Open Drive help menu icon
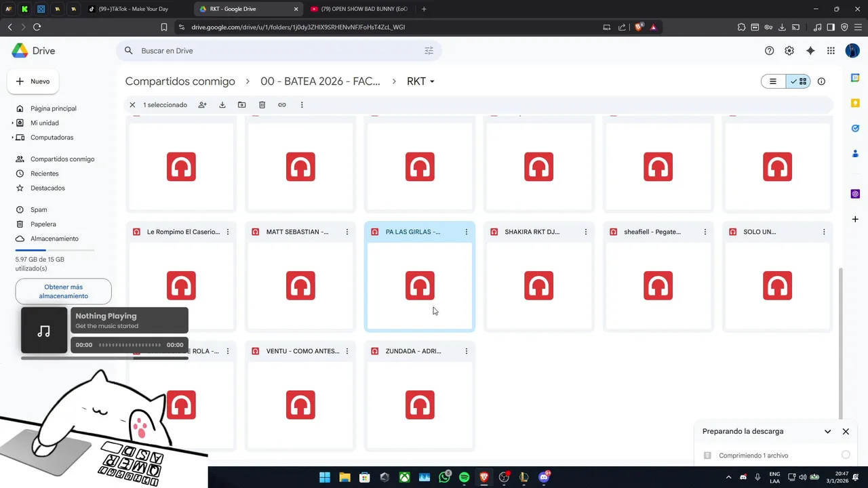The width and height of the screenshot is (868, 488). [x=769, y=51]
